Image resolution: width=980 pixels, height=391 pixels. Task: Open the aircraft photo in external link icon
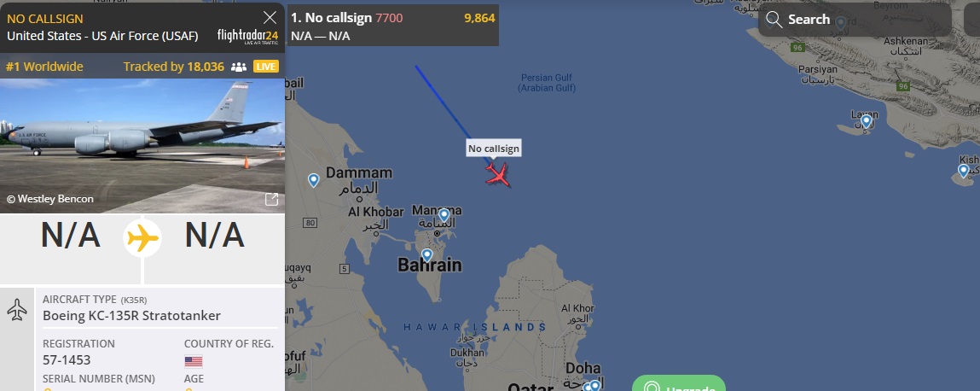[x=271, y=200]
